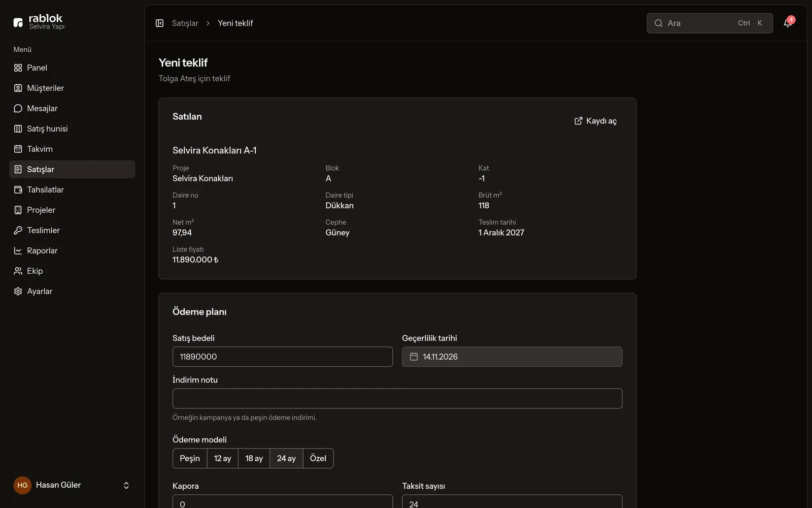Select the 12 ay payment model
The image size is (812, 508).
tap(222, 458)
